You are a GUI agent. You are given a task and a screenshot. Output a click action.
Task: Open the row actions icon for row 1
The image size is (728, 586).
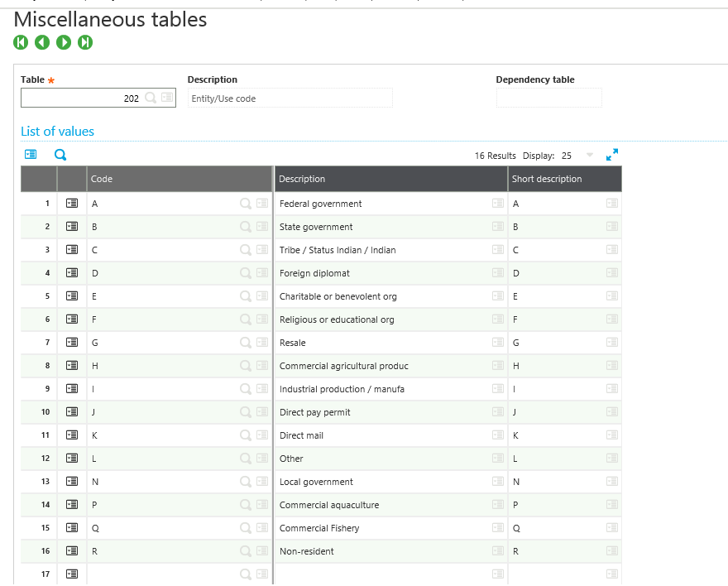(72, 204)
